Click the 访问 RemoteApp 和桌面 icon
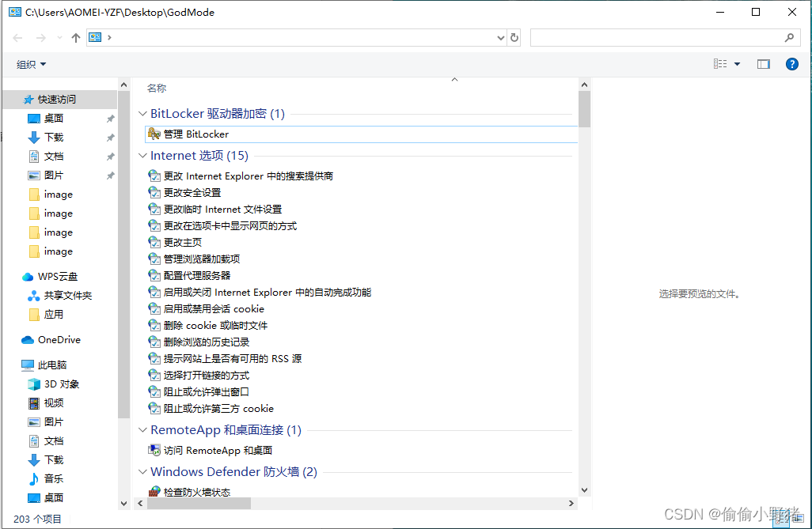 coord(154,451)
